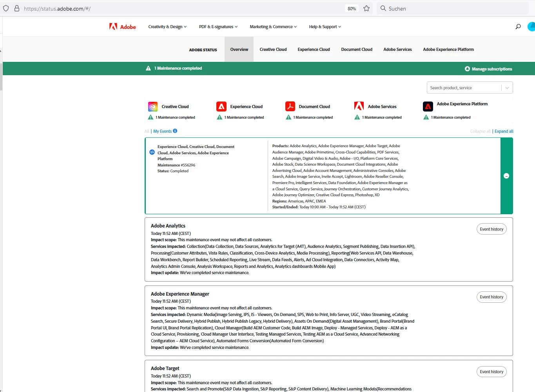535x392 pixels.
Task: Click into Search product, service field
Action: [x=464, y=88]
